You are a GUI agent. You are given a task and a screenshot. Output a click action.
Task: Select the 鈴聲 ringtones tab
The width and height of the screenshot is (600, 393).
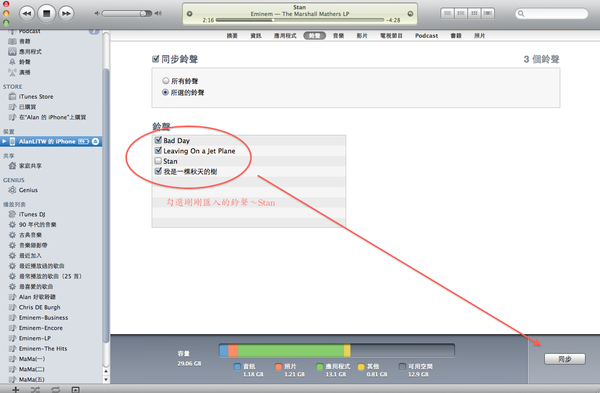click(x=315, y=36)
